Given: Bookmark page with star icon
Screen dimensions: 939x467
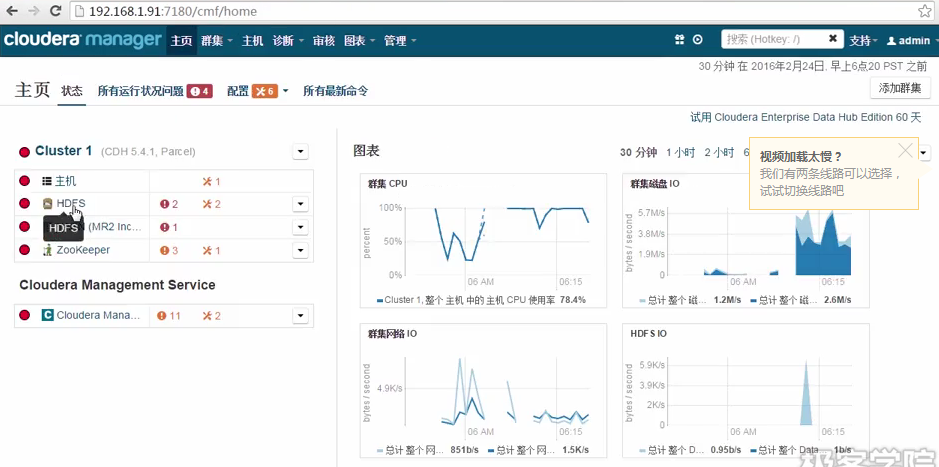Looking at the screenshot, I should (925, 11).
